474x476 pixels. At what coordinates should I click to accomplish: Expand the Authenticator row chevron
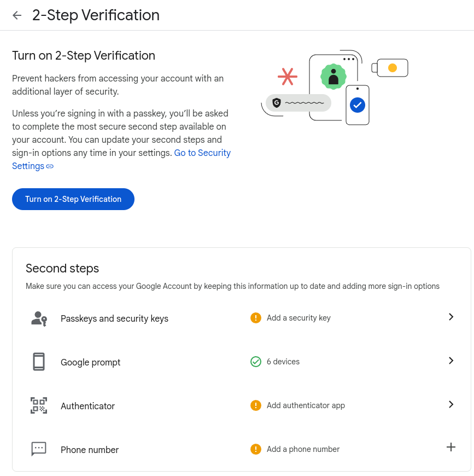[x=451, y=404]
